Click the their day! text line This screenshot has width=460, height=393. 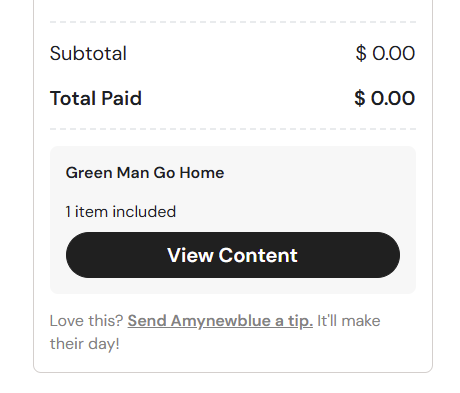tap(85, 344)
